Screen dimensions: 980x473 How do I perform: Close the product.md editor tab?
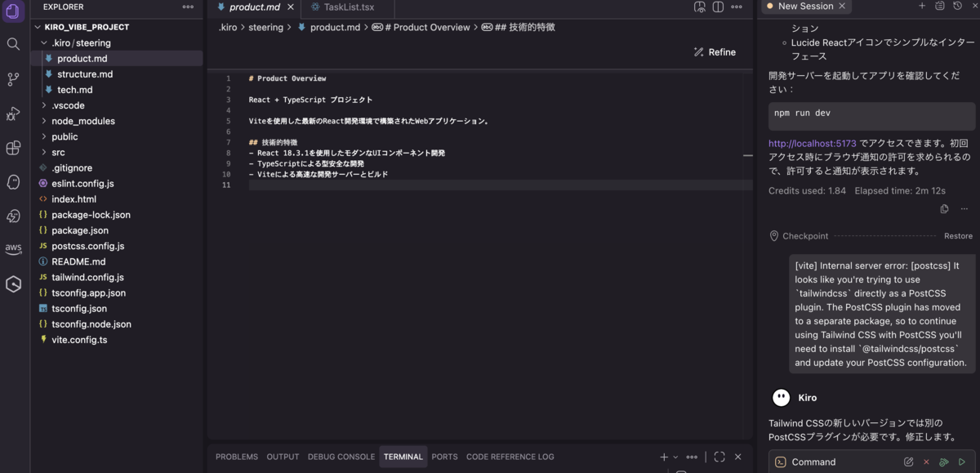pyautogui.click(x=291, y=7)
